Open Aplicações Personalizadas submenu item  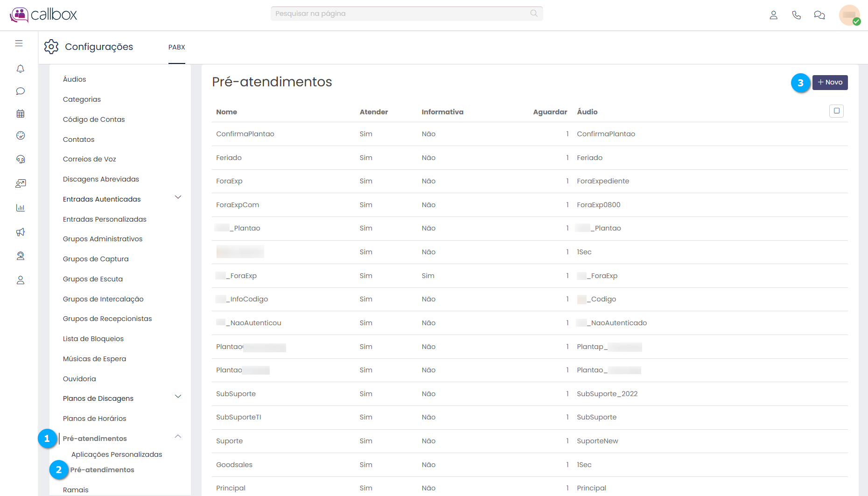click(x=117, y=454)
